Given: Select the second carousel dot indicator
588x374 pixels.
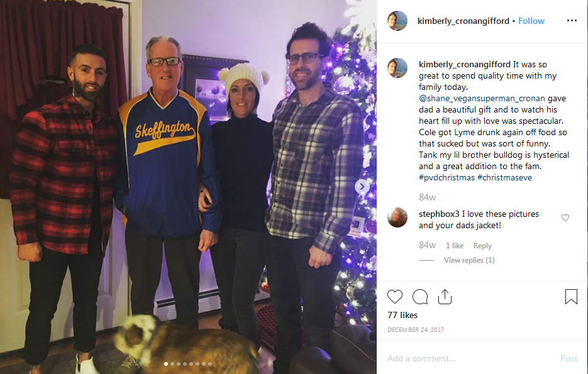Looking at the screenshot, I should (x=172, y=364).
